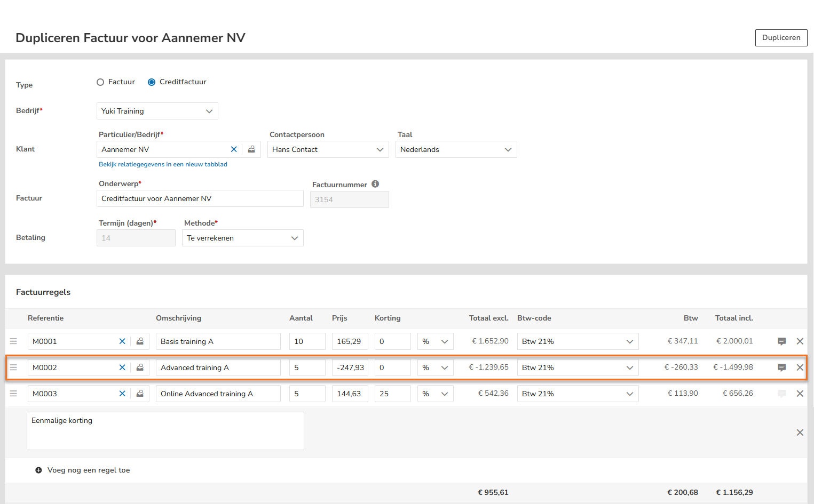
Task: Open the Contactpersoon dropdown Hans Contact
Action: [328, 149]
